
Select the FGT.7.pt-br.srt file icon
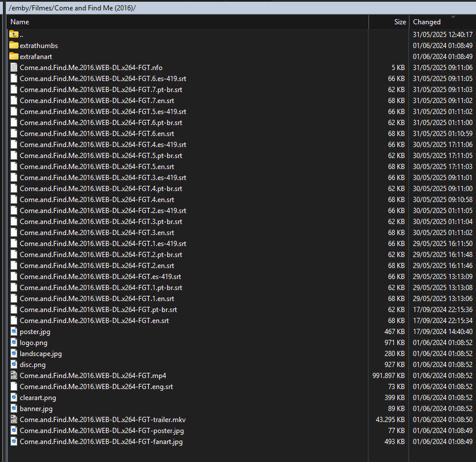pyautogui.click(x=14, y=89)
